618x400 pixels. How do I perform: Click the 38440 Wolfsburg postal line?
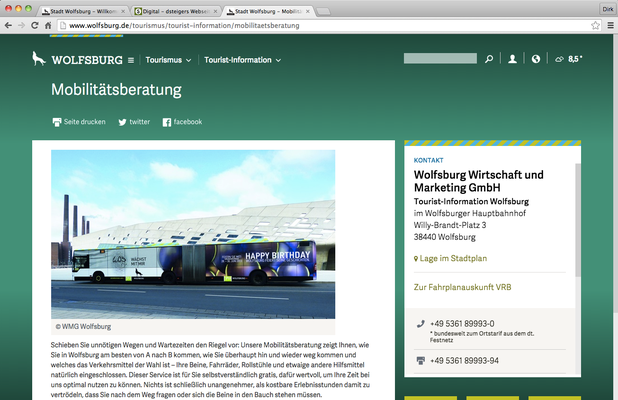pos(445,237)
